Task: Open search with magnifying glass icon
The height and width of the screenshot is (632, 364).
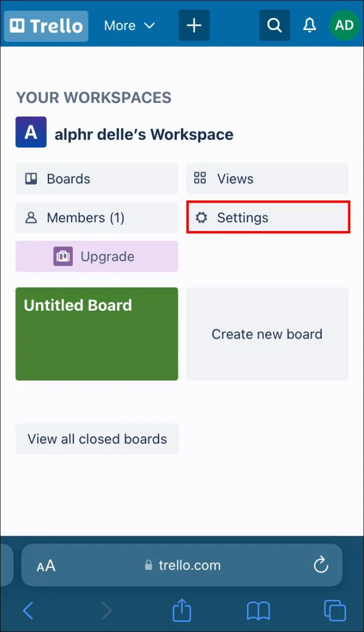Action: coord(274,26)
